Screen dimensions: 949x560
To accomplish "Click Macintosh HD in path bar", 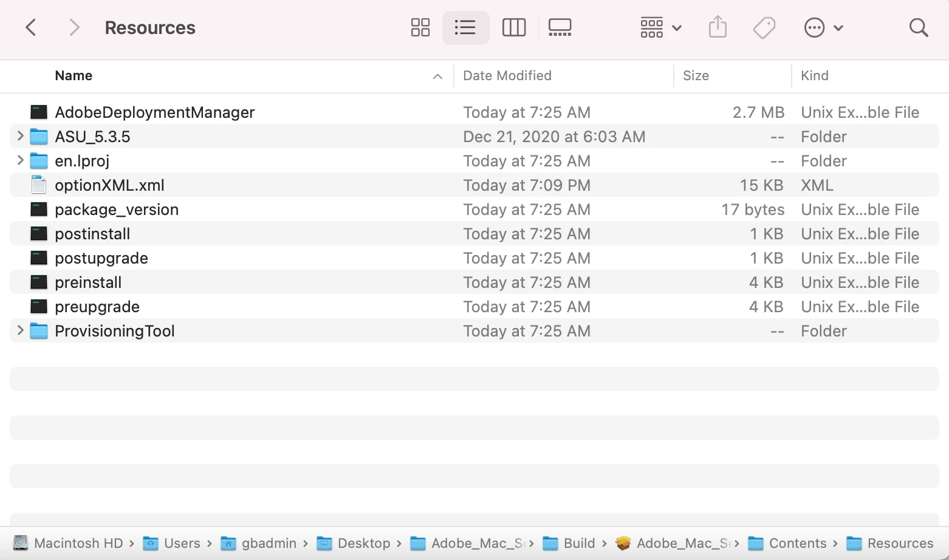I will click(78, 543).
